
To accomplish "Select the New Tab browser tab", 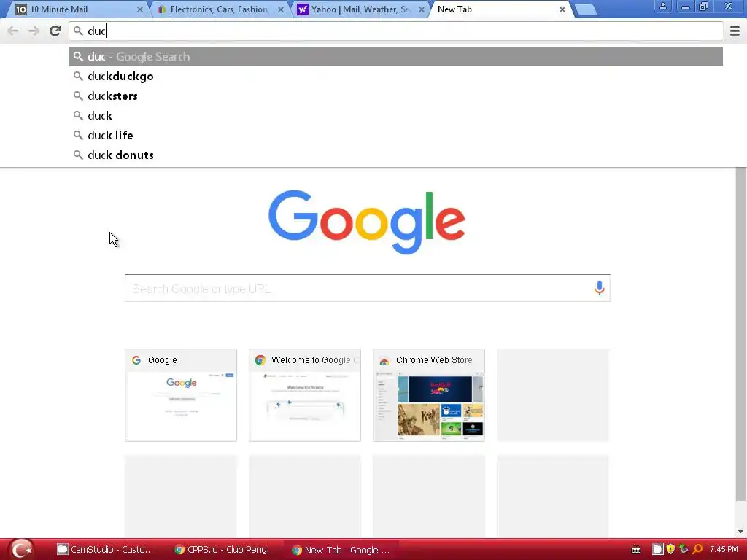I will (x=501, y=9).
